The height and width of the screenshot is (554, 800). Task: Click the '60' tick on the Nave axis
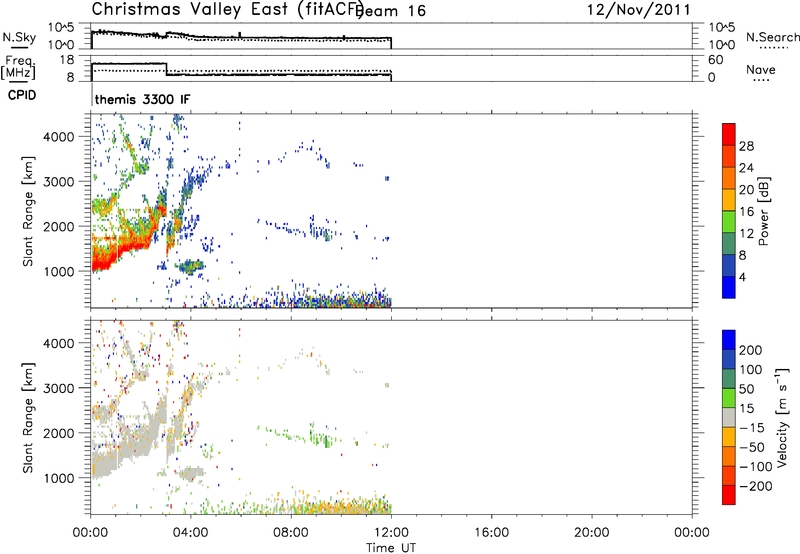715,60
